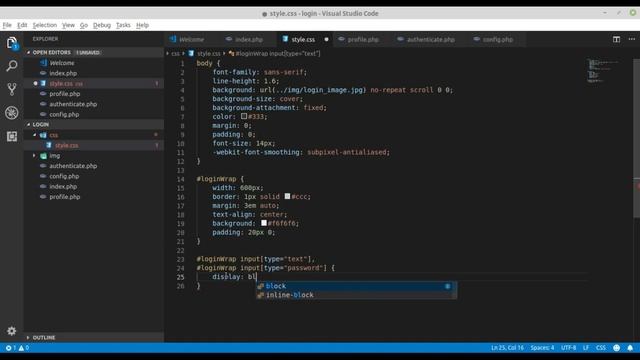Click LF line ending in status bar
The width and height of the screenshot is (640, 360).
(586, 348)
